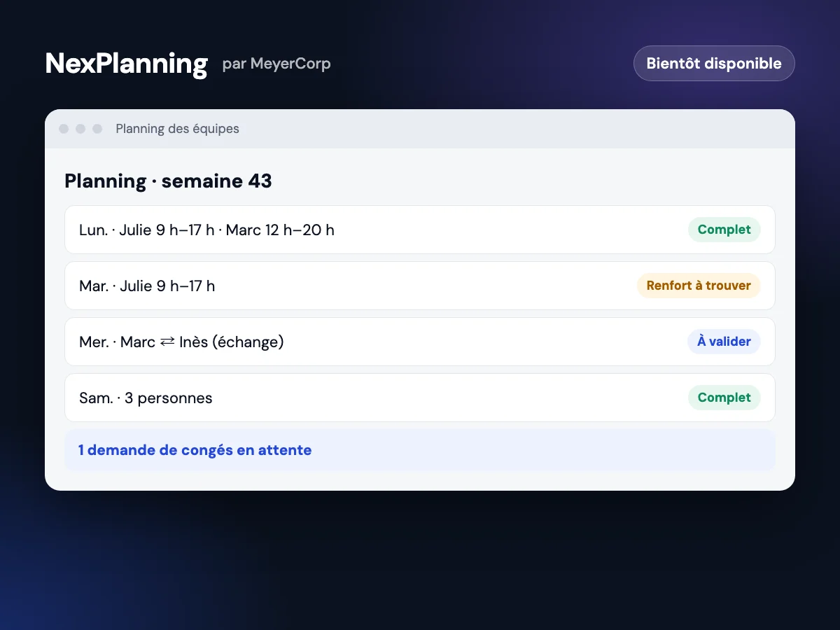This screenshot has width=840, height=630.
Task: Click the middle grey window dot
Action: coord(80,129)
